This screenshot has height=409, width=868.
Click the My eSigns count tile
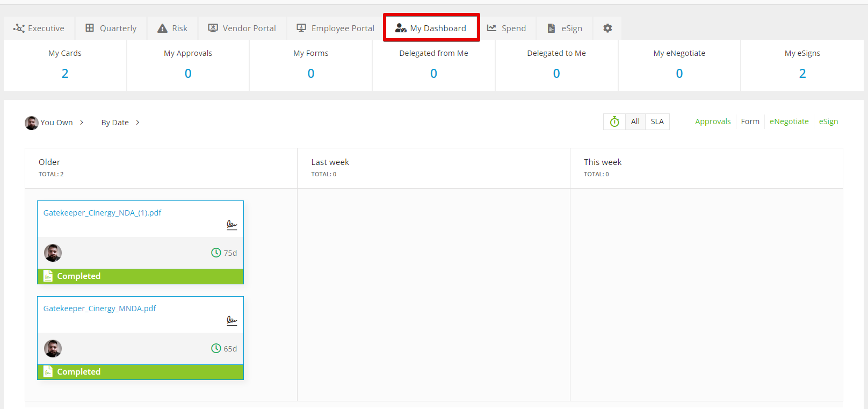click(802, 65)
